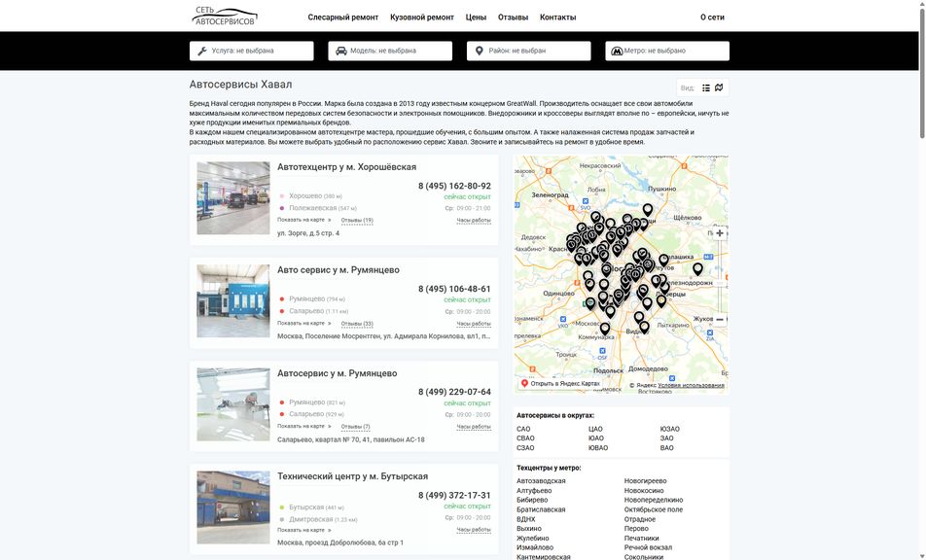Zoom out on the Yandex map
The image size is (926, 560).
tap(720, 320)
